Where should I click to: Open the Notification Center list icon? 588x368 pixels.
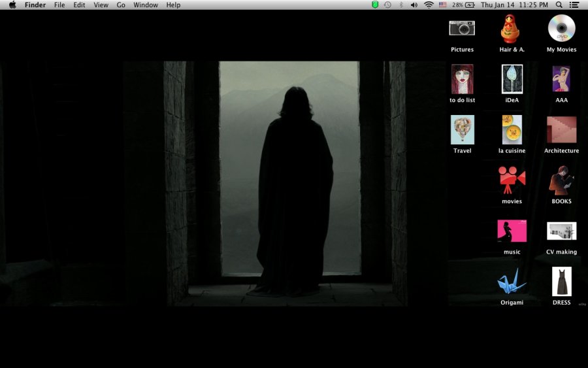[x=574, y=5]
